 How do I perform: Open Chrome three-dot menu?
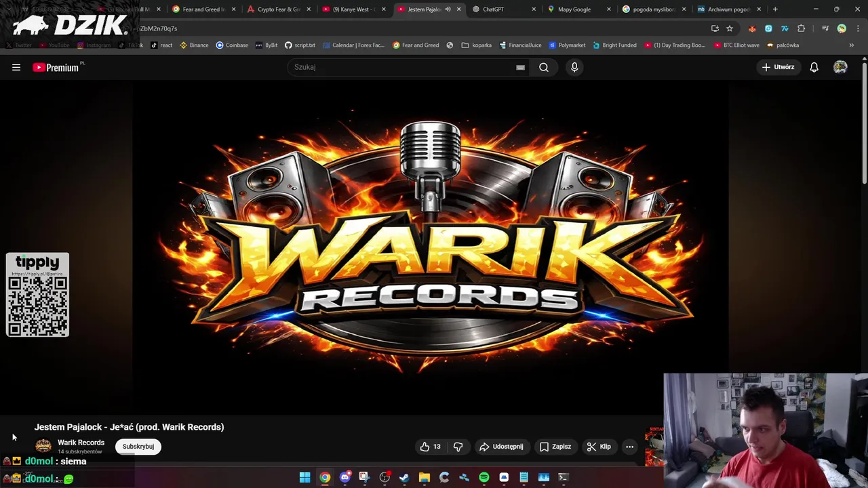[x=856, y=28]
